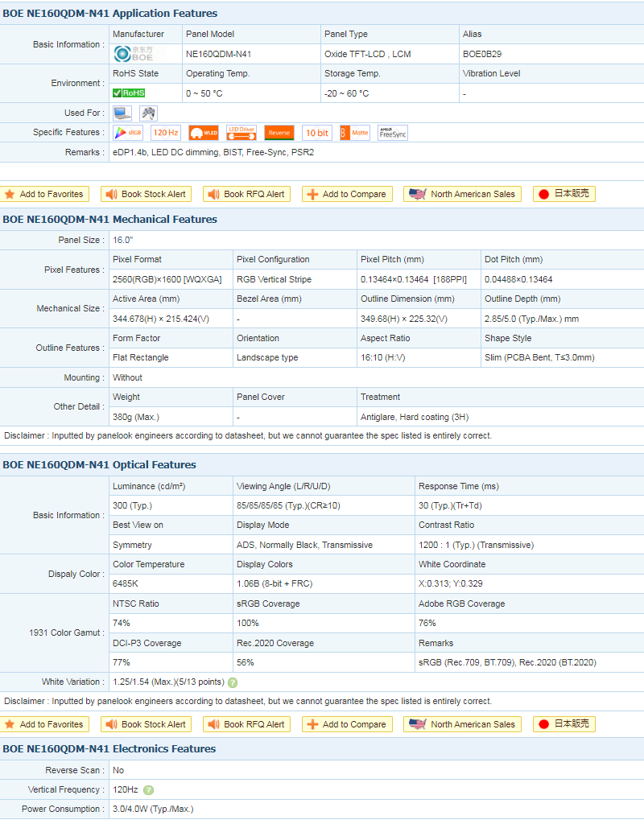Select operating temp 0 ~ 50 °C
The height and width of the screenshot is (824, 644).
pyautogui.click(x=204, y=93)
